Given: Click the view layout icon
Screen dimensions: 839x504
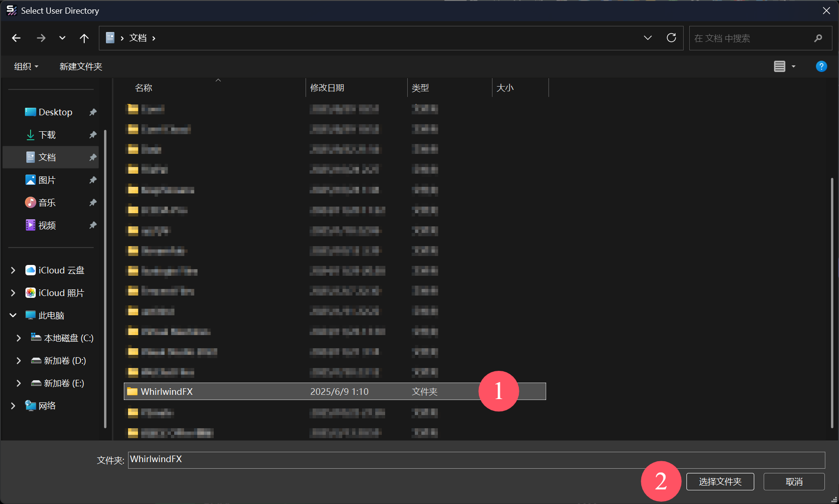Looking at the screenshot, I should tap(780, 66).
